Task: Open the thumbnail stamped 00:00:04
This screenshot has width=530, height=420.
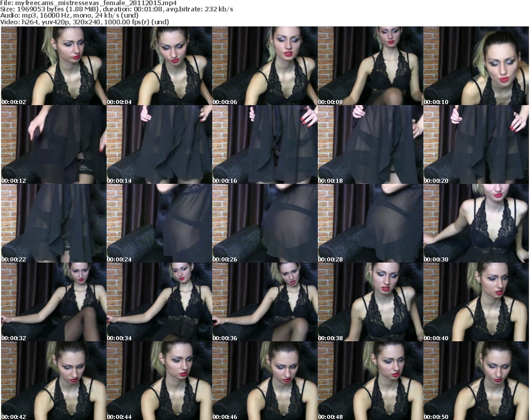Action: coord(159,66)
